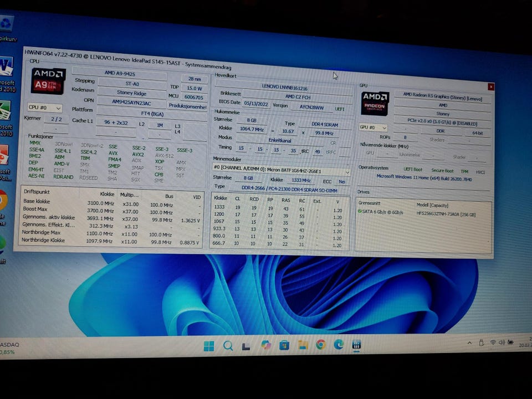Screen dimensions: 532x399
Task: Select the PowerPoint desktop shortcut
Action: 5,162
